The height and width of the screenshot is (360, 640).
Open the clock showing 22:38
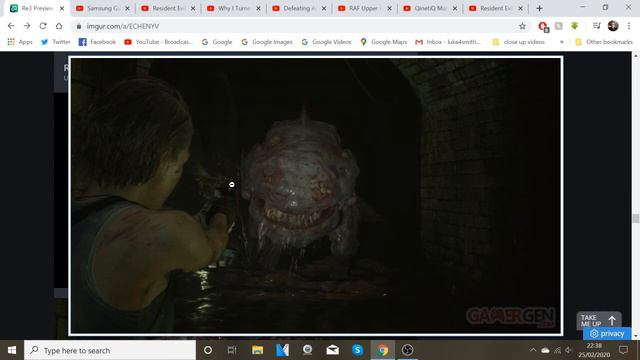(x=594, y=350)
